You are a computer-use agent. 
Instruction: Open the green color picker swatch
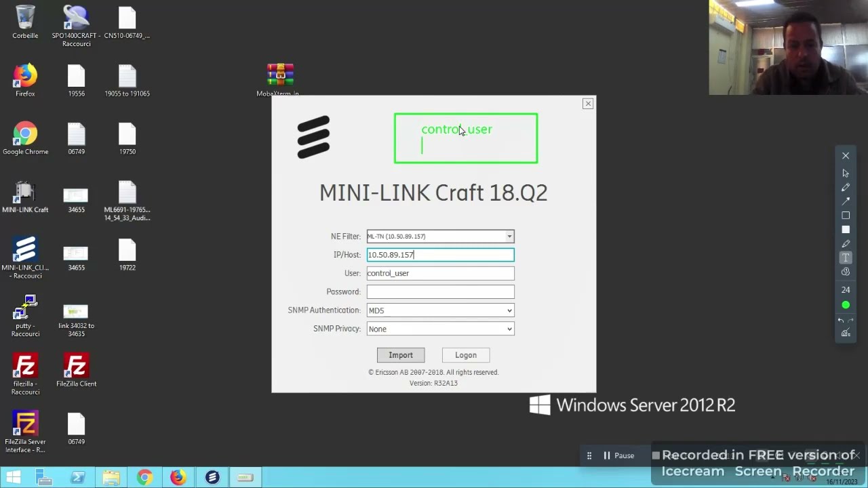coord(846,305)
